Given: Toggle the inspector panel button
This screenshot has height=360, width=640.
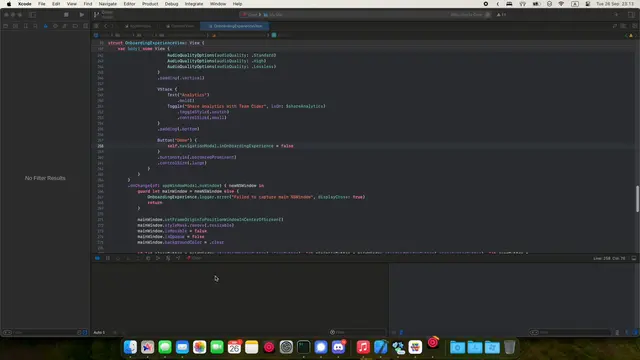Looking at the screenshot, I should [631, 15].
